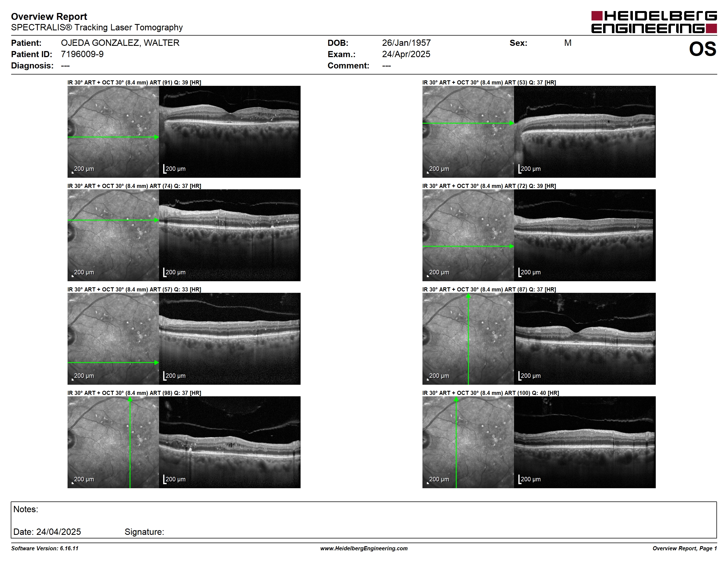
Task: Open OCT B-scan image of ART (98)
Action: pyautogui.click(x=230, y=442)
